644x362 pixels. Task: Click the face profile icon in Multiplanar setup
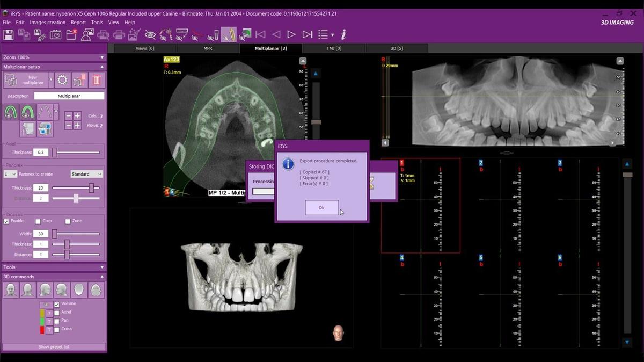point(28,129)
